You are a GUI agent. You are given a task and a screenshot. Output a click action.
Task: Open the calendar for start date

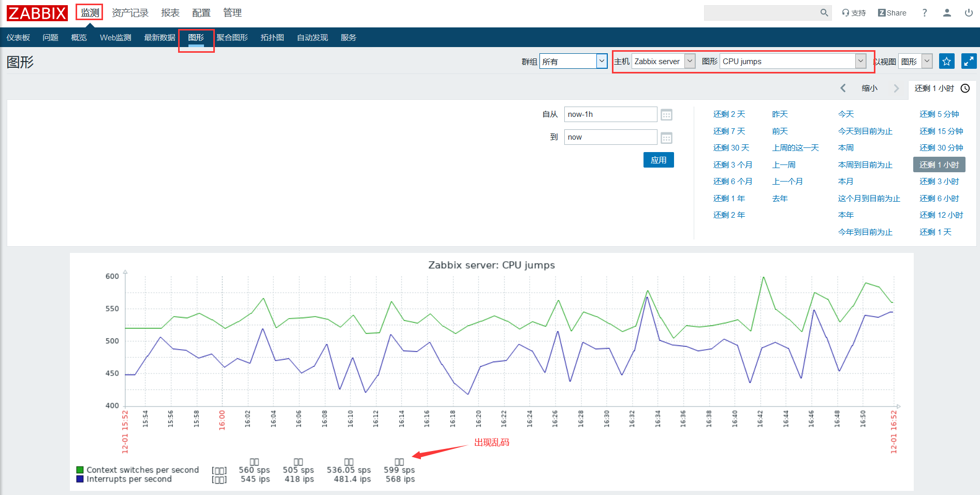(666, 115)
